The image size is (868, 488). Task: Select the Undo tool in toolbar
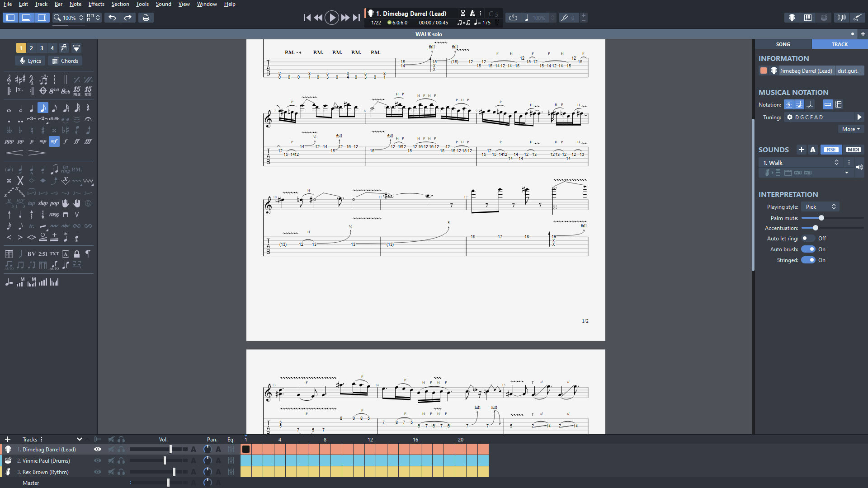point(112,17)
